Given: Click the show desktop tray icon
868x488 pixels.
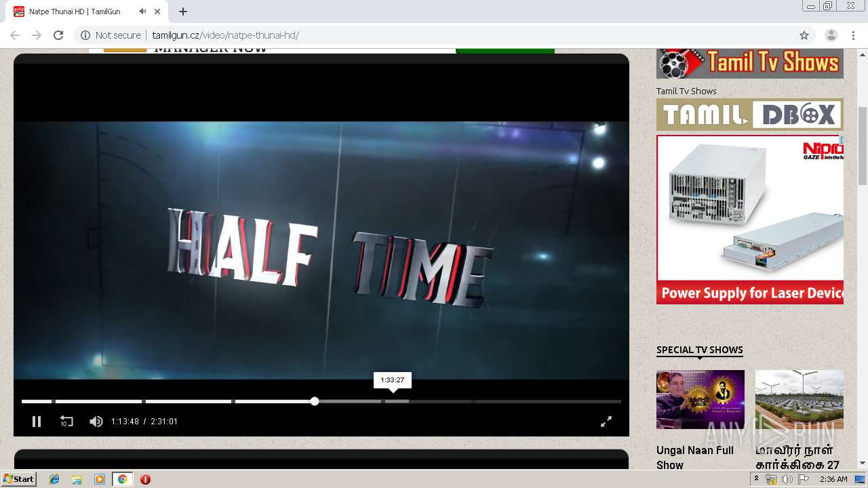Looking at the screenshot, I should [x=860, y=479].
